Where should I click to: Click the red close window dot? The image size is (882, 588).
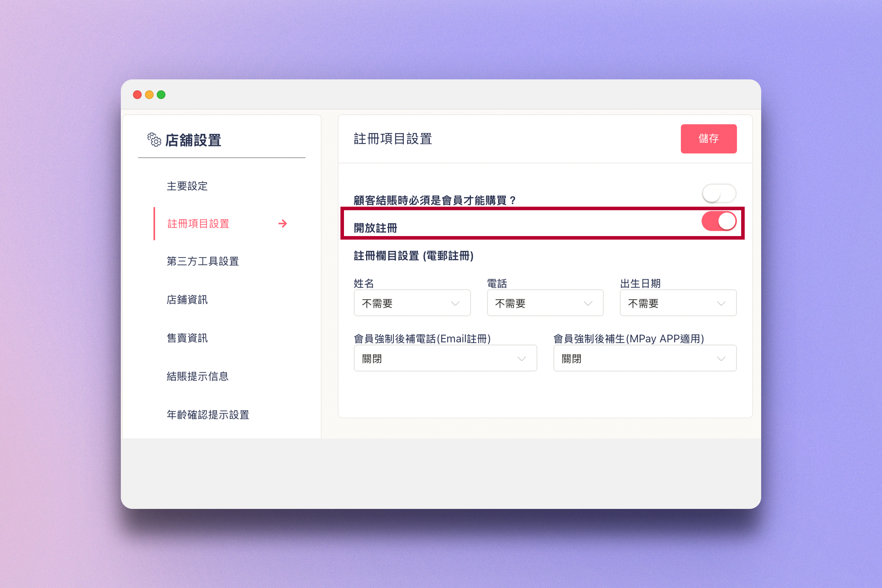click(x=137, y=95)
